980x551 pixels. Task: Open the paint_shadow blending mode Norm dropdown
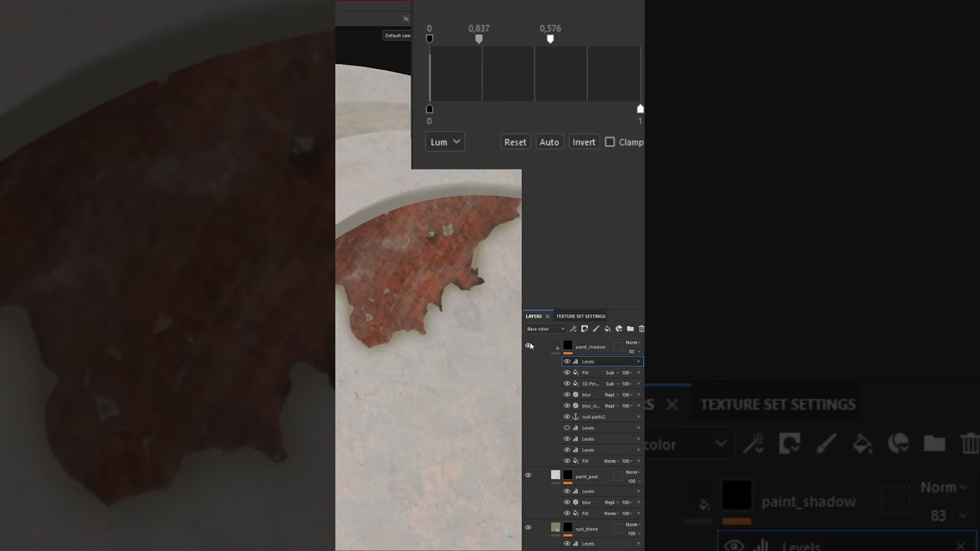point(633,342)
